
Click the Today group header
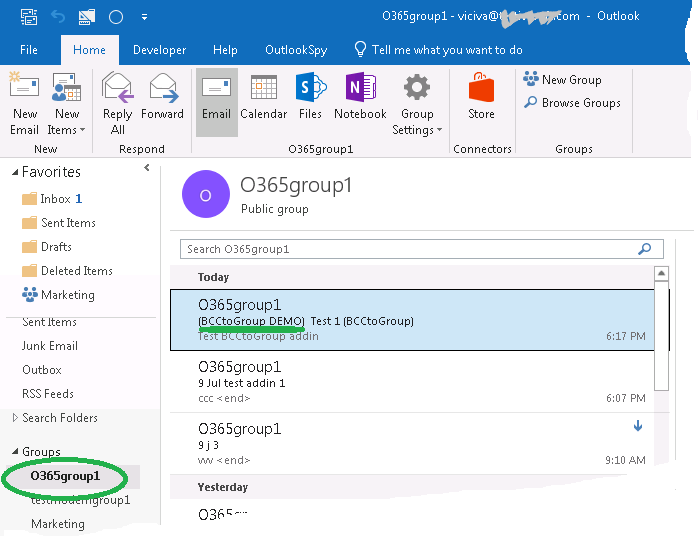click(214, 277)
